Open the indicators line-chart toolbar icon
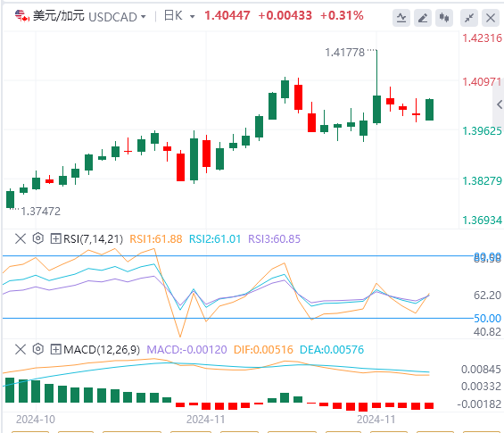504x433 pixels. pos(401,18)
